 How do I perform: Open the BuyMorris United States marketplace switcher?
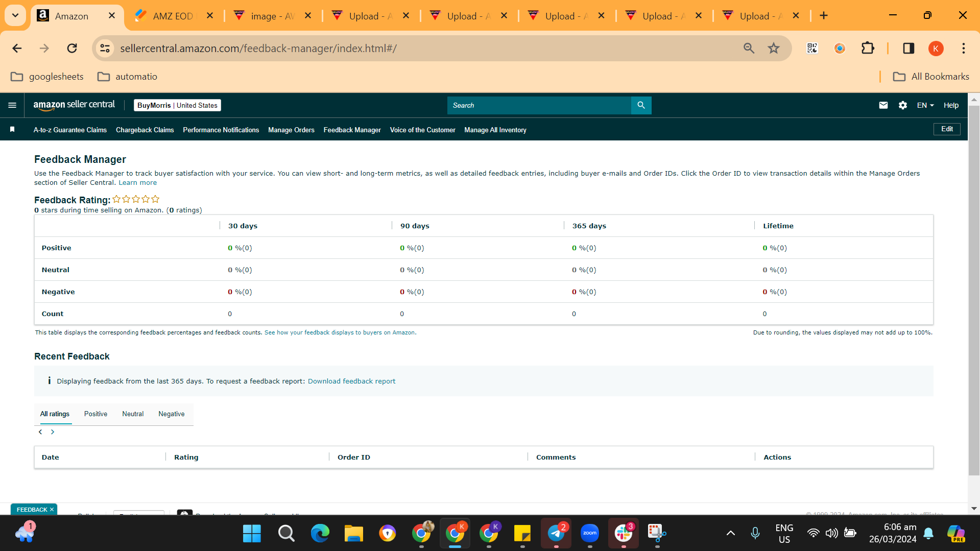point(177,105)
